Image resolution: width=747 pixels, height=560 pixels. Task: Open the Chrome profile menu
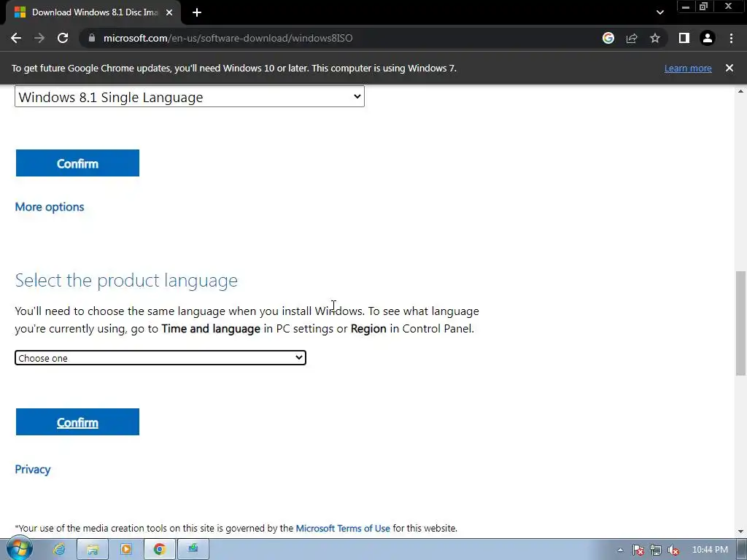tap(708, 38)
